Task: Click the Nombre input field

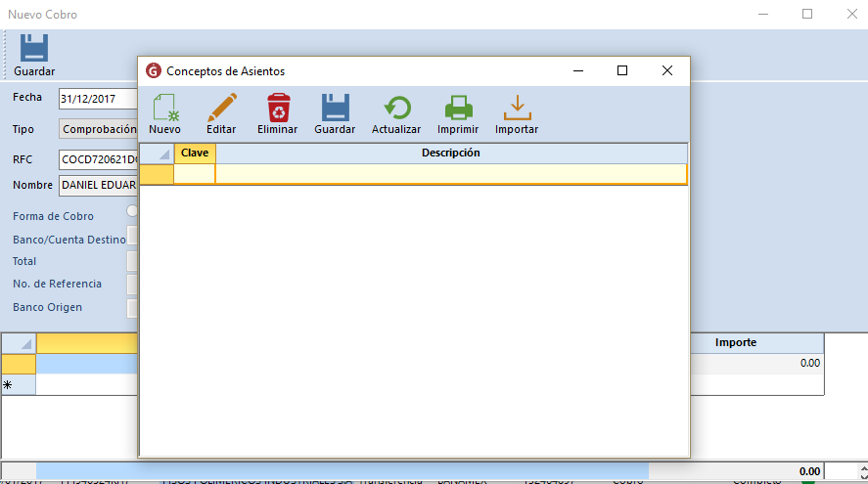Action: pos(98,185)
